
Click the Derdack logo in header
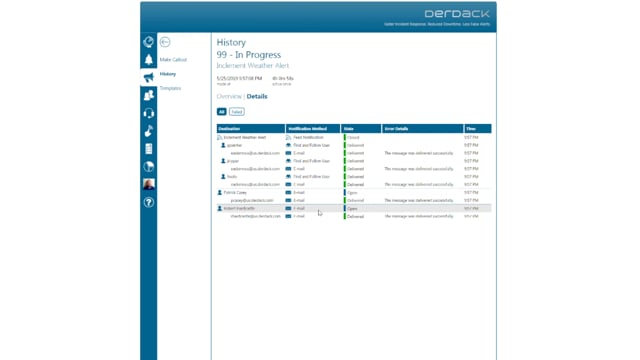457,14
